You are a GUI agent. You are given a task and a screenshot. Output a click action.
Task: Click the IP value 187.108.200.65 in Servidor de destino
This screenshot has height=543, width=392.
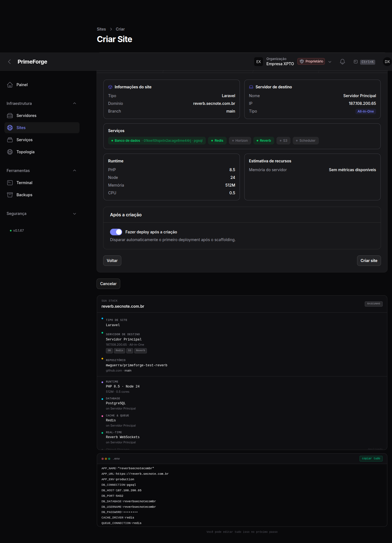[x=362, y=103]
